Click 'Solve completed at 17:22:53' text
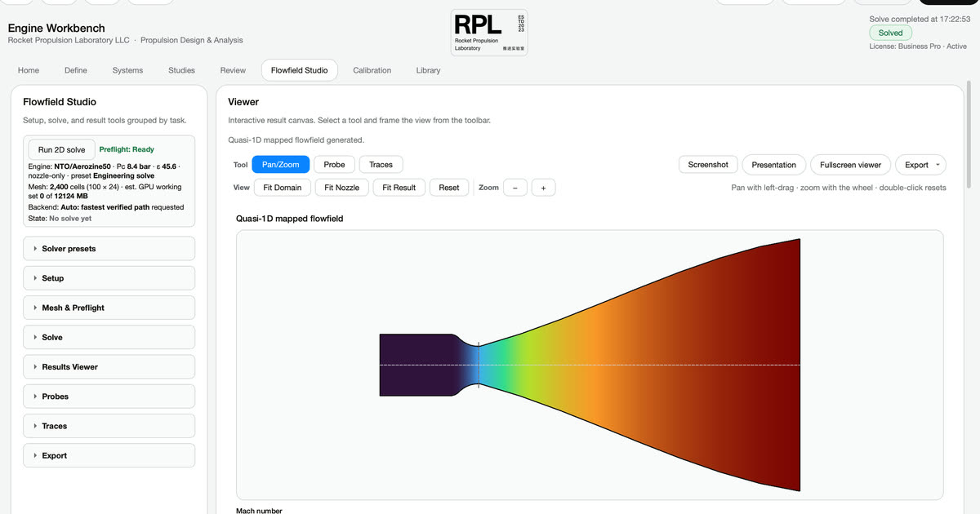 (x=919, y=19)
